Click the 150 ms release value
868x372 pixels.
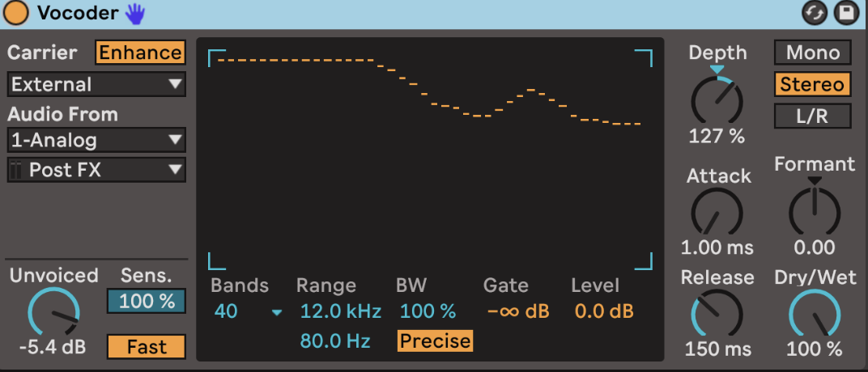click(718, 349)
